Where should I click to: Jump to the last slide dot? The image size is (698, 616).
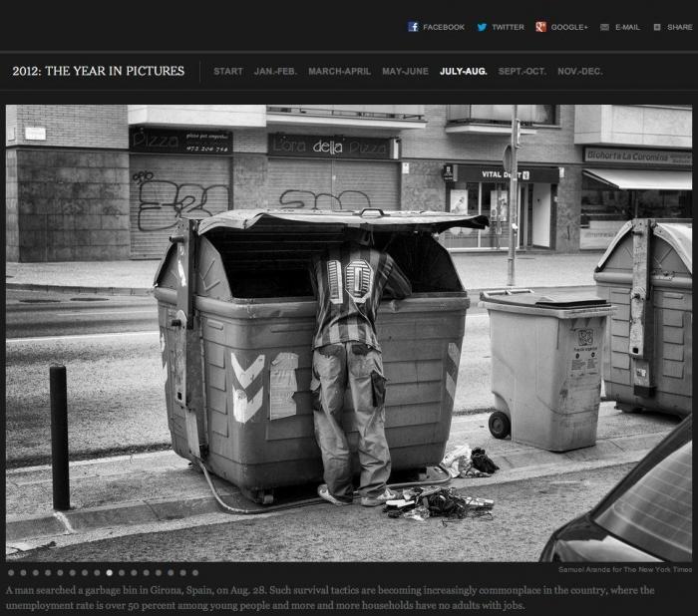pyautogui.click(x=195, y=573)
